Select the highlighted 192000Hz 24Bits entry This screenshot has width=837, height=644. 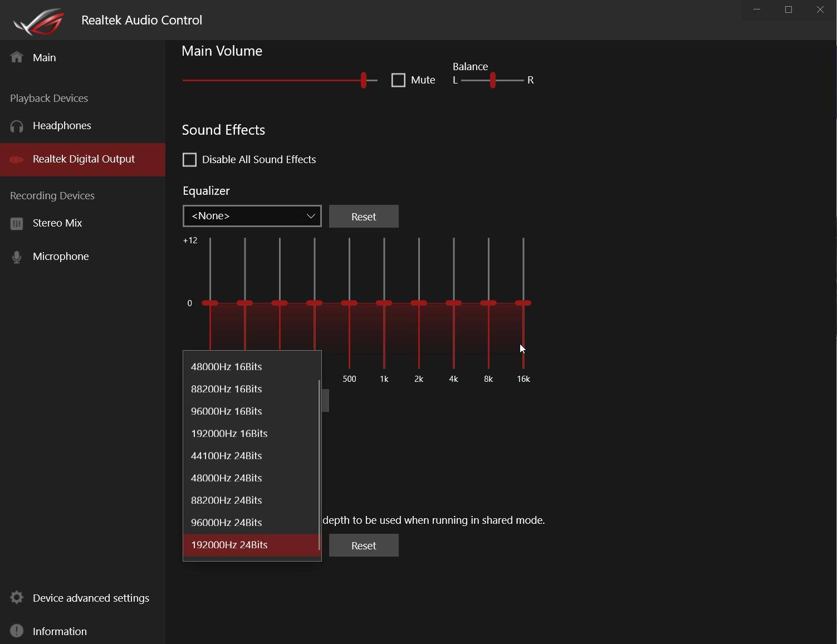click(229, 545)
